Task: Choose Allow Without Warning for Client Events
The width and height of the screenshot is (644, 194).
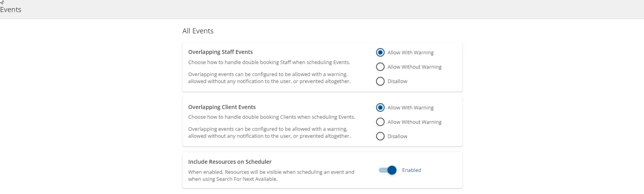Action: 380,122
